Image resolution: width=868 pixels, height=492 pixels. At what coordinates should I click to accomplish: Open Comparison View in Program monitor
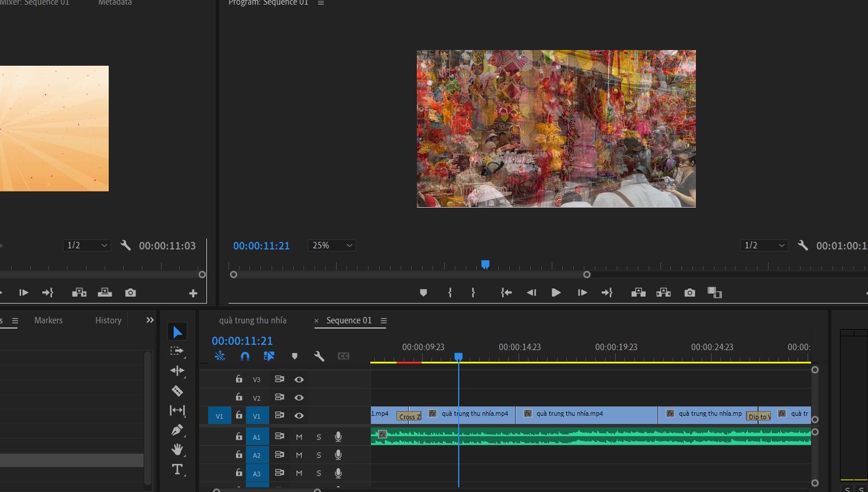tap(715, 293)
